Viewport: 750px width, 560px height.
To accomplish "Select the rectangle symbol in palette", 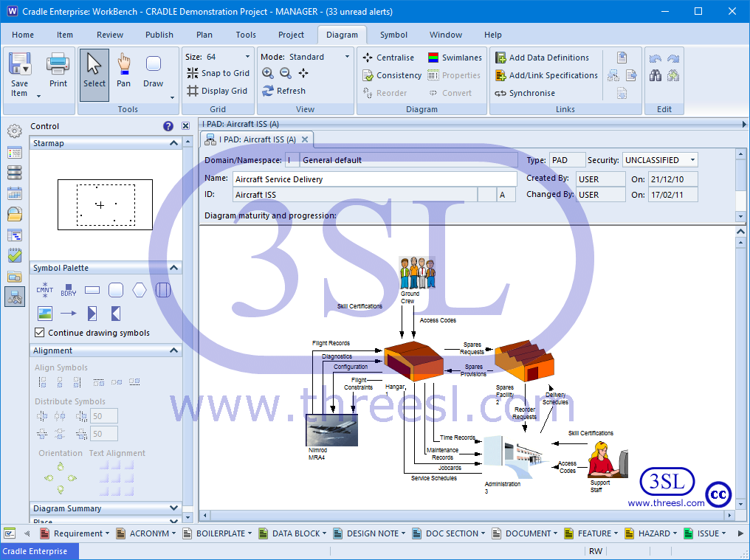I will 92,290.
